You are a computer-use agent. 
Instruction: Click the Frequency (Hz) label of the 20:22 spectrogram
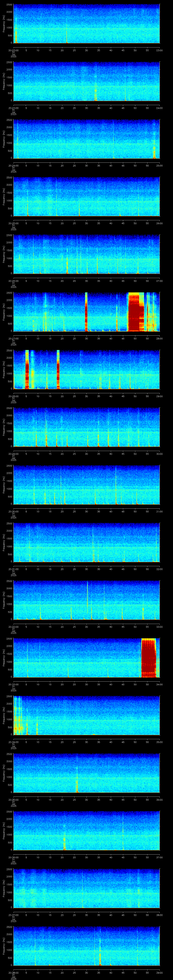(4, 24)
